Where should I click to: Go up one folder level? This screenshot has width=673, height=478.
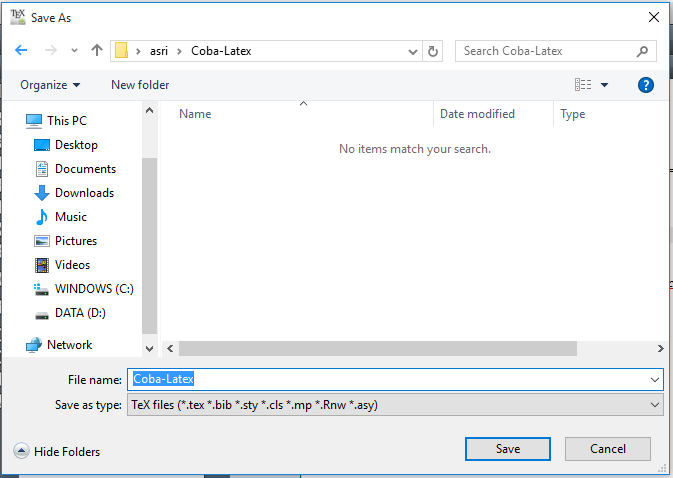coord(97,51)
